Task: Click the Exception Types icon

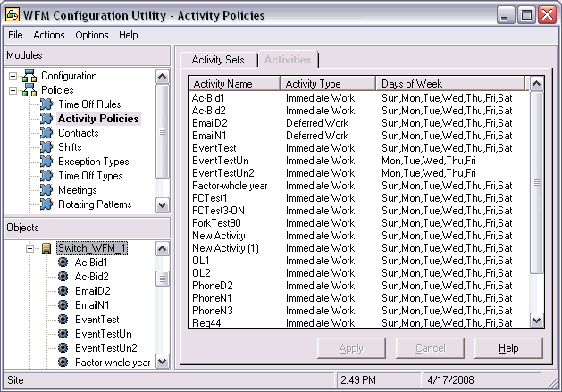Action: click(x=46, y=162)
